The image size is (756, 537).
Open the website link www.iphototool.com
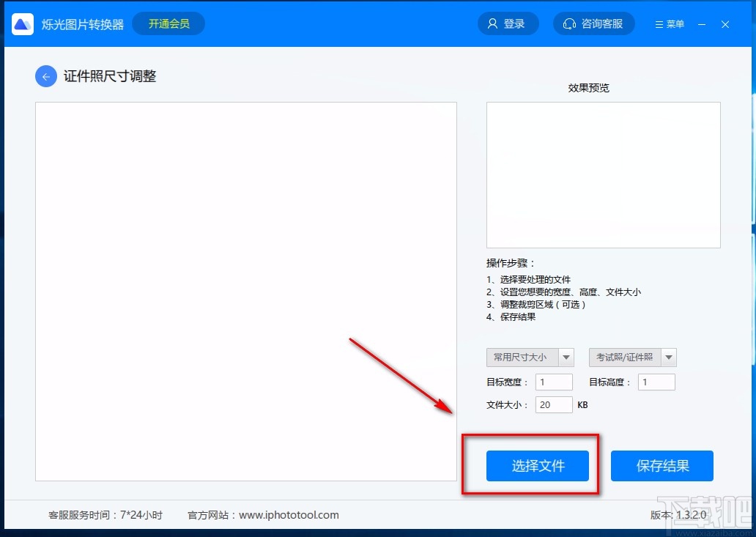coord(289,515)
